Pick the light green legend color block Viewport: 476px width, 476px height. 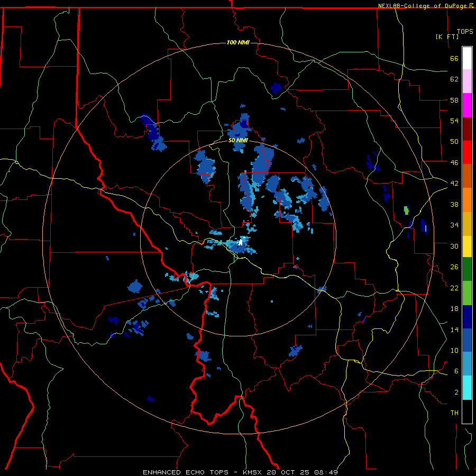tap(467, 293)
